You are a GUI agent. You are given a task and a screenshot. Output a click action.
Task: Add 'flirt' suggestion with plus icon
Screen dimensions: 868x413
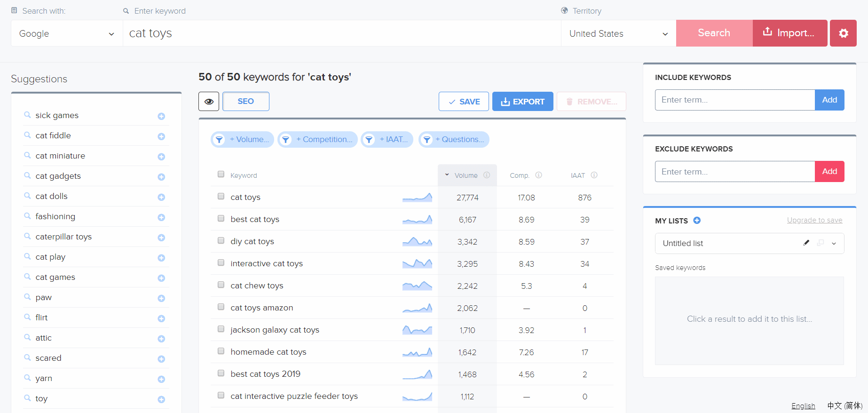pos(161,318)
